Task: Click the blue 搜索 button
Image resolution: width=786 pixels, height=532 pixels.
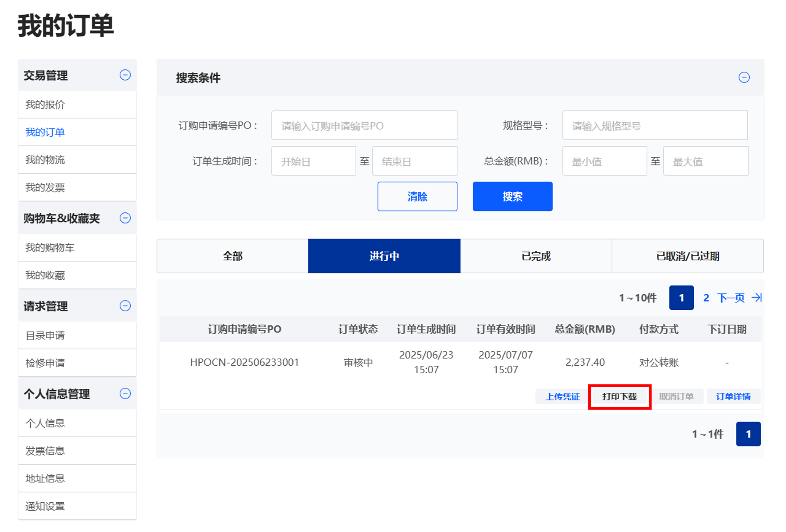Action: 512,196
